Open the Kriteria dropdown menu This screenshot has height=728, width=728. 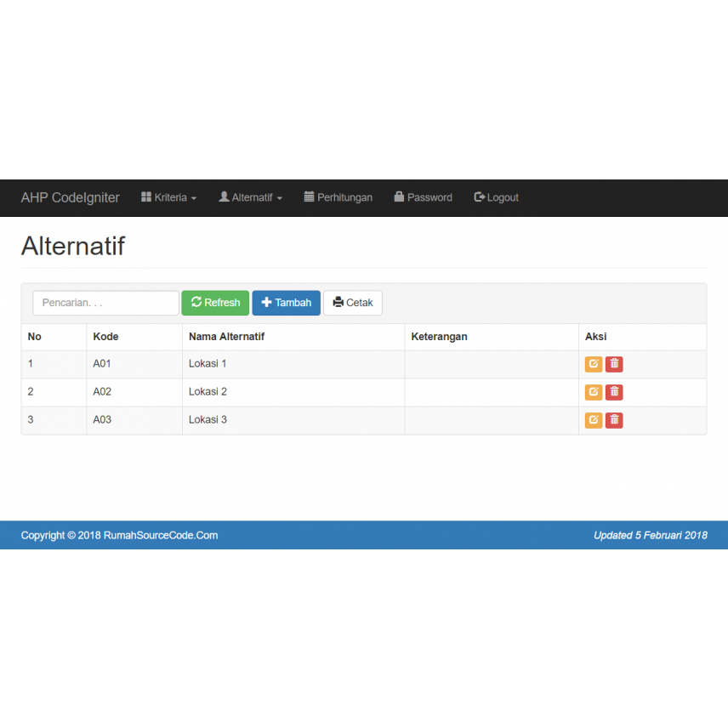tap(168, 197)
